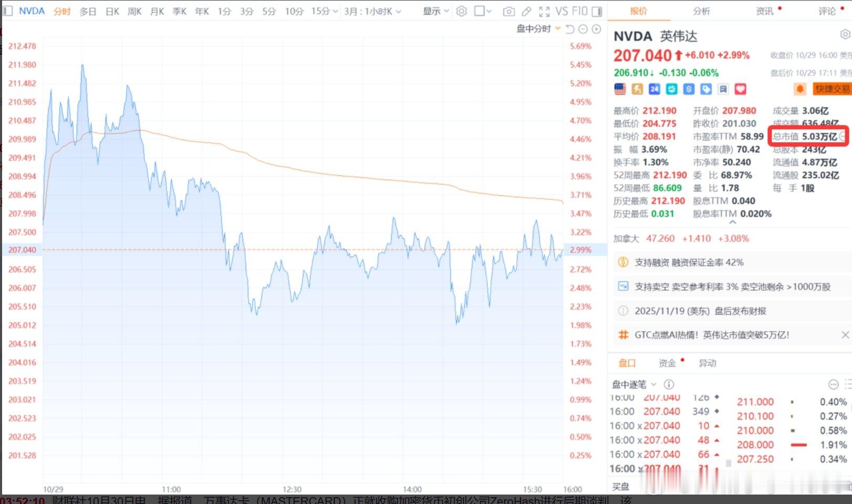Select the 分时 chart tab

tap(62, 11)
